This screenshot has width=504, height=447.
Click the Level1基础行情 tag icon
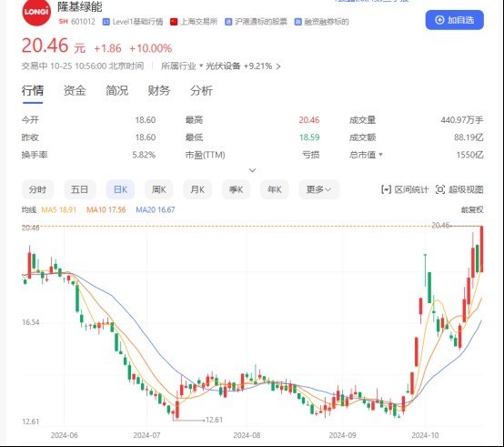(x=106, y=22)
